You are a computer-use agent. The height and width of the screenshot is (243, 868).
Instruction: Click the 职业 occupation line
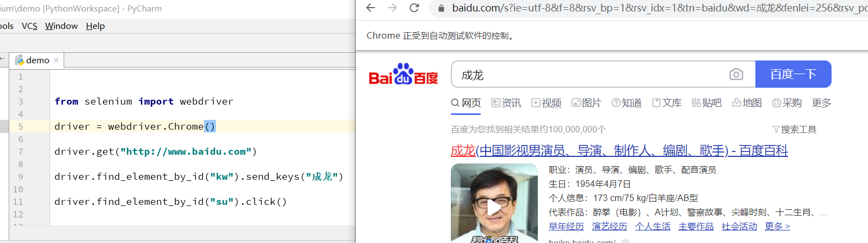(632, 170)
